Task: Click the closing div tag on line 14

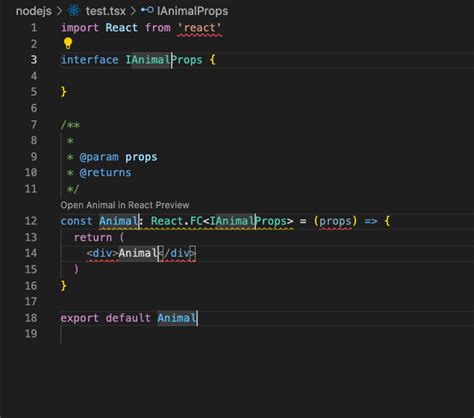Action: [x=177, y=253]
